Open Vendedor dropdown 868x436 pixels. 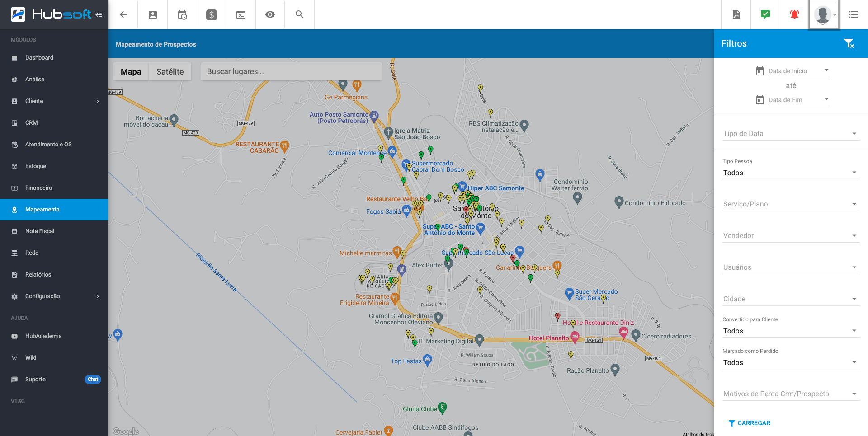pos(791,236)
